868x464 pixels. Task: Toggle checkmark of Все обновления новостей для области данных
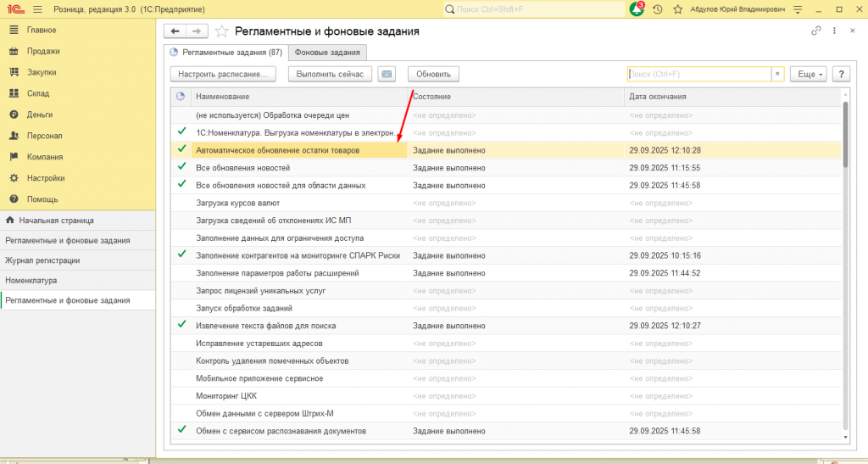coord(181,184)
